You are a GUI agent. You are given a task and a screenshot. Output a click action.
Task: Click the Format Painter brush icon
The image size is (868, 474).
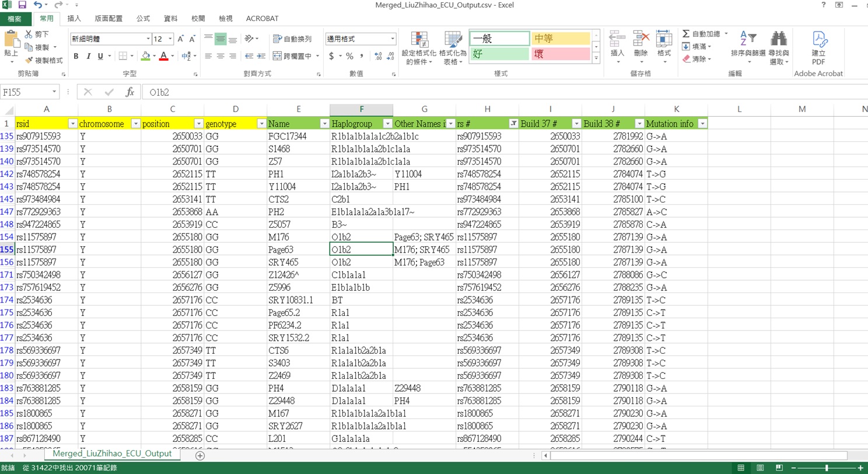(x=29, y=60)
